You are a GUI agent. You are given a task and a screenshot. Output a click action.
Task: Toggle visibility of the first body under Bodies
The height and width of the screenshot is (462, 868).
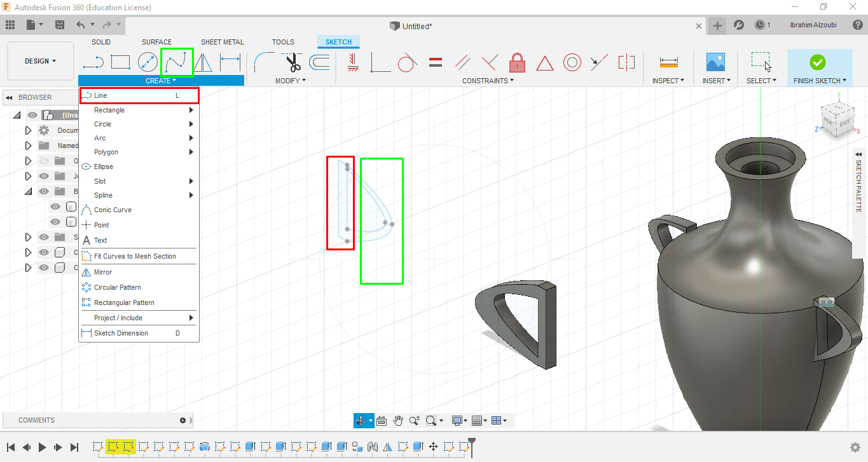(55, 207)
